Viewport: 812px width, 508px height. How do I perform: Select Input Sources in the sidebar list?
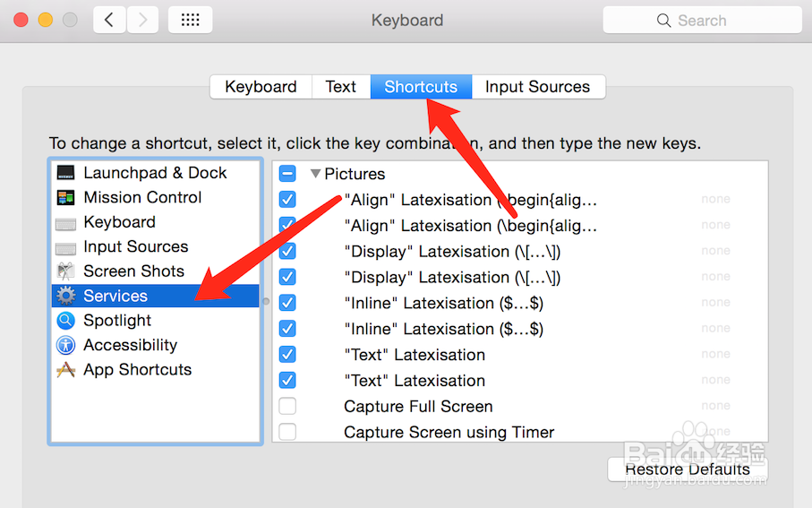(135, 246)
